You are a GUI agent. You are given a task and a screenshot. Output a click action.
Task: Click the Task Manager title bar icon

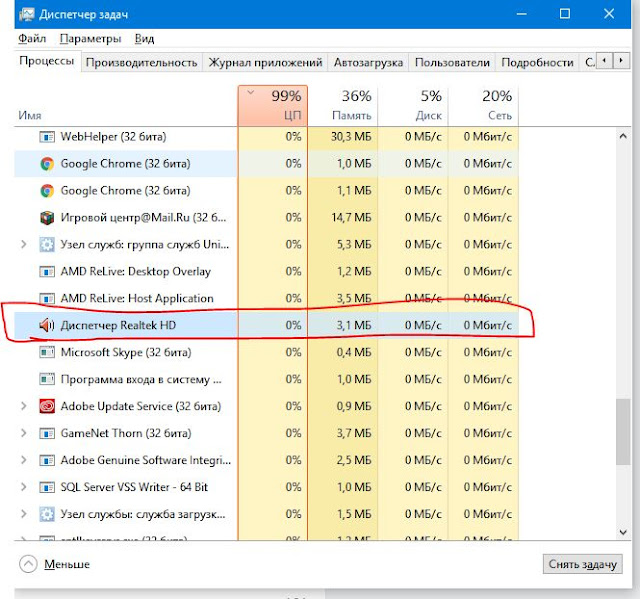click(27, 14)
